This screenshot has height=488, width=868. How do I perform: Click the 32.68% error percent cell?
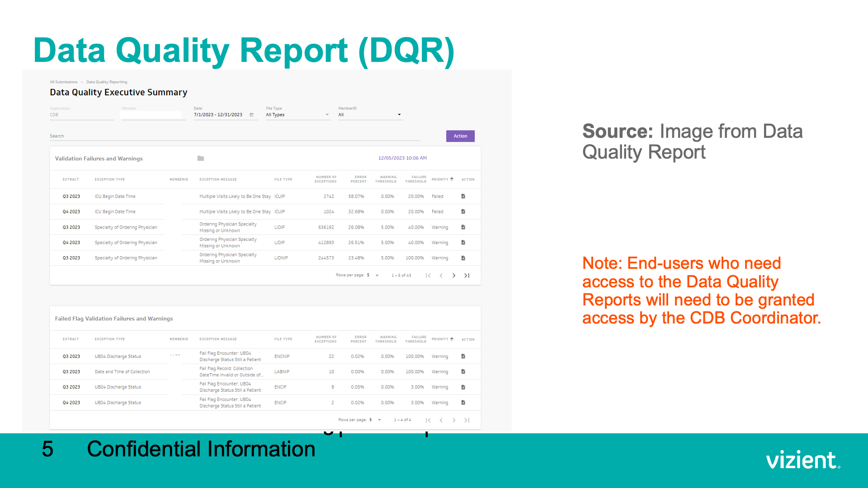356,212
